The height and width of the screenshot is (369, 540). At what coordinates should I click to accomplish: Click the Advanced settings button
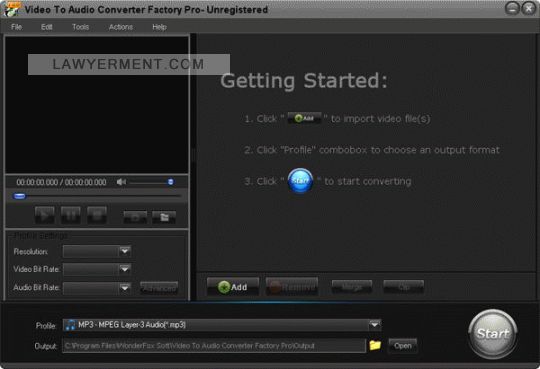[159, 288]
